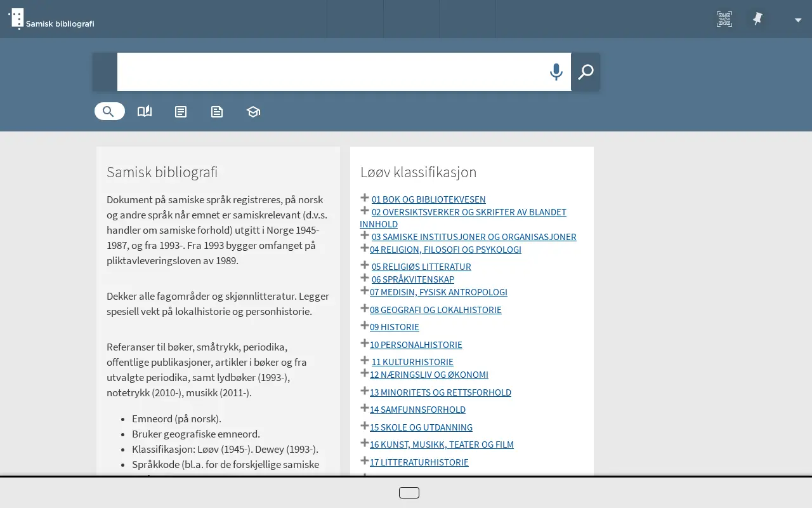Expand 03 SAMISKE INSTITUSJONER OG ORGANISASJONER
This screenshot has width=812, height=508.
coord(365,235)
